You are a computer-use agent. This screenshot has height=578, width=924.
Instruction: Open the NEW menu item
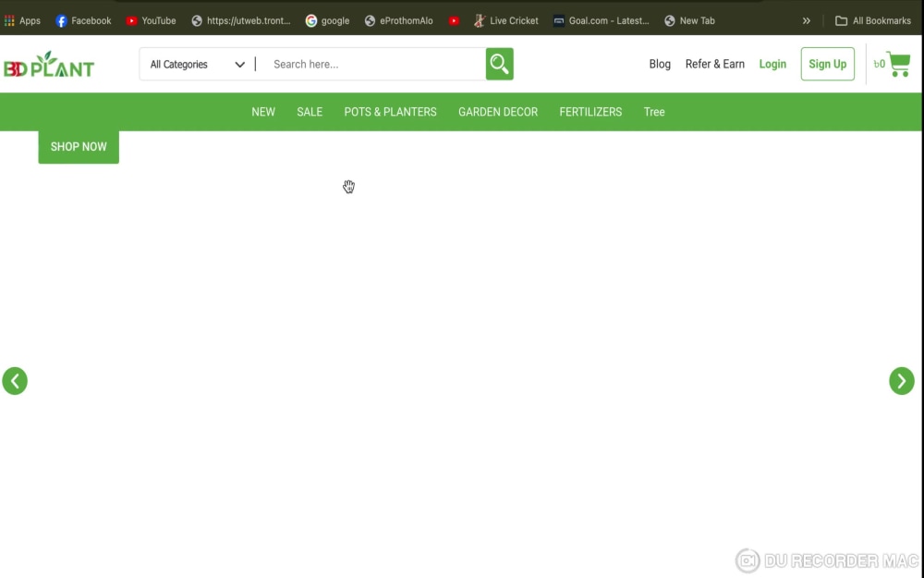263,112
